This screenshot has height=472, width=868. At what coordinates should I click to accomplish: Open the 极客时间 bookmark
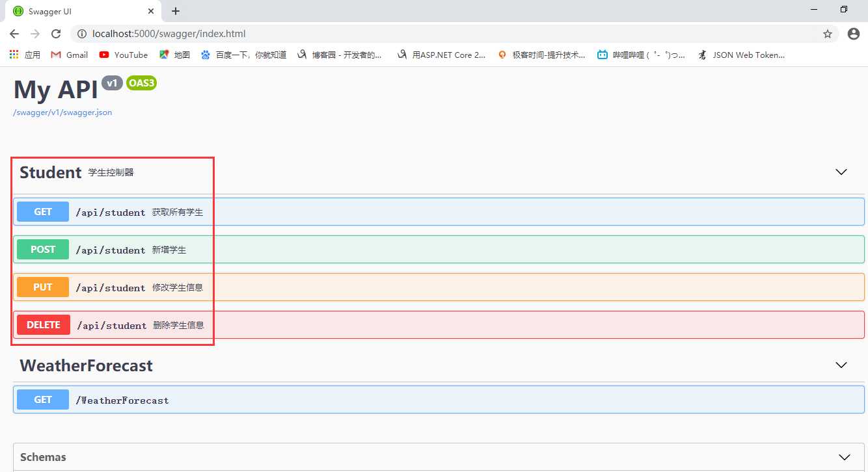click(x=541, y=55)
